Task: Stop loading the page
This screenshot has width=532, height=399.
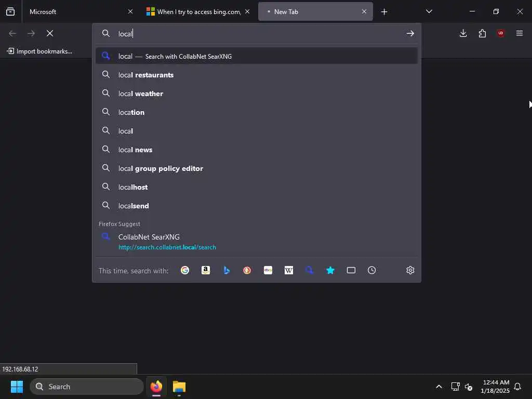Action: (50, 33)
